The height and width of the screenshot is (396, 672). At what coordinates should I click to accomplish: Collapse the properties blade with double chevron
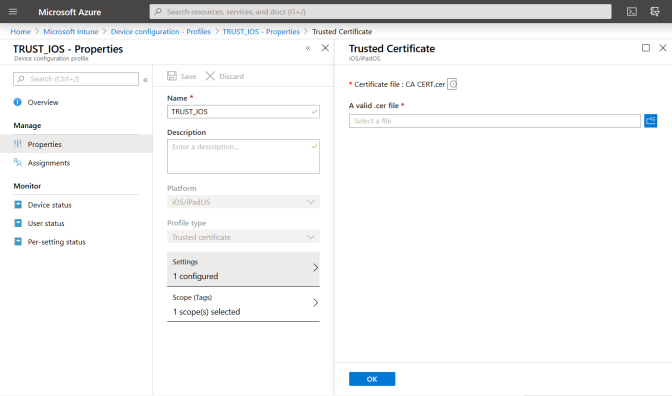pos(308,48)
